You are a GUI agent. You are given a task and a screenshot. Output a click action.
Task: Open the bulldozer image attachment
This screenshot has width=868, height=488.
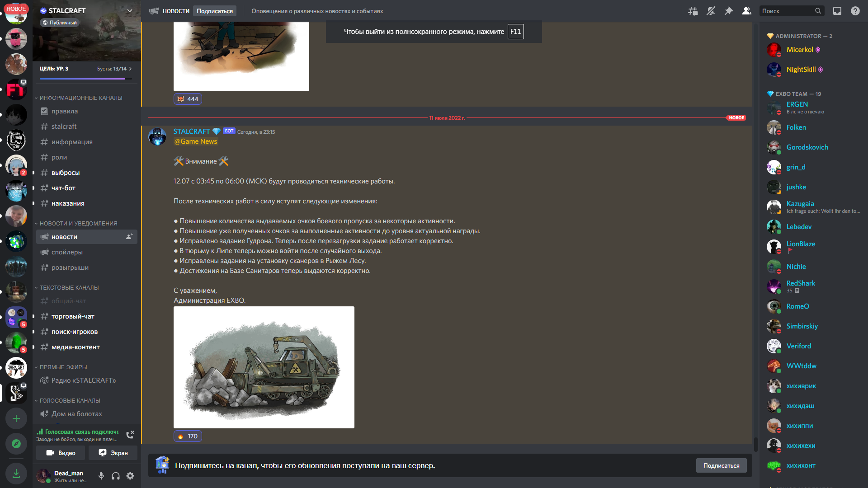coord(264,367)
